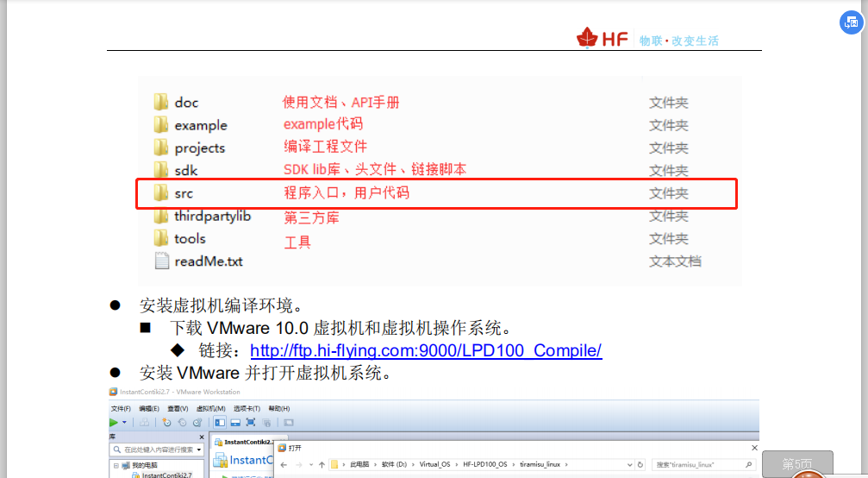Viewport: 868px width, 478px height.
Task: Open the address bar history dropdown
Action: tap(629, 465)
